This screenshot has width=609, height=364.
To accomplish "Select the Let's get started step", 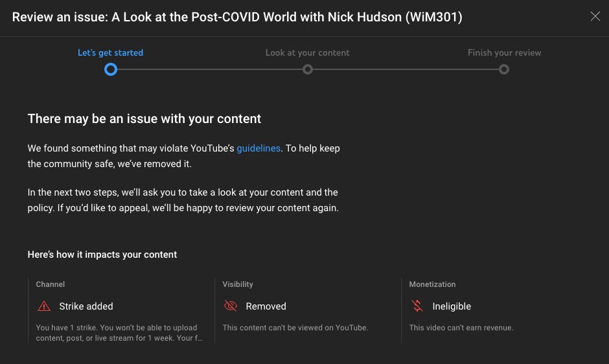I will [x=110, y=53].
